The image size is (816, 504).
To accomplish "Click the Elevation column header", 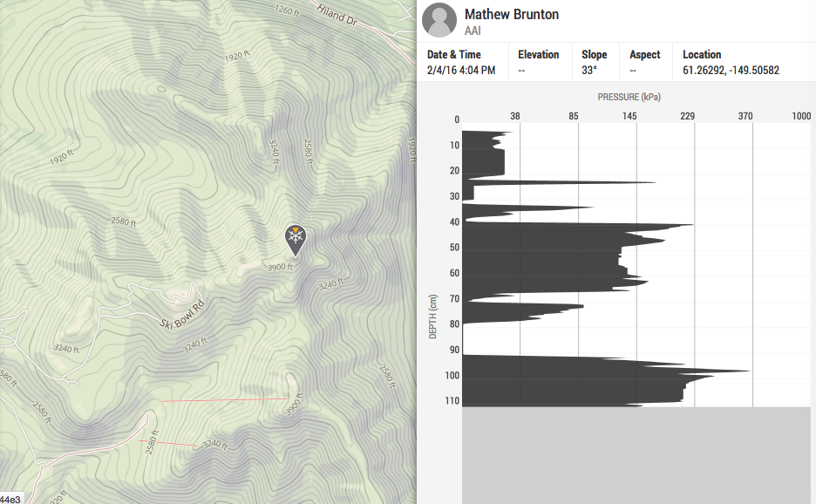I will (x=538, y=55).
